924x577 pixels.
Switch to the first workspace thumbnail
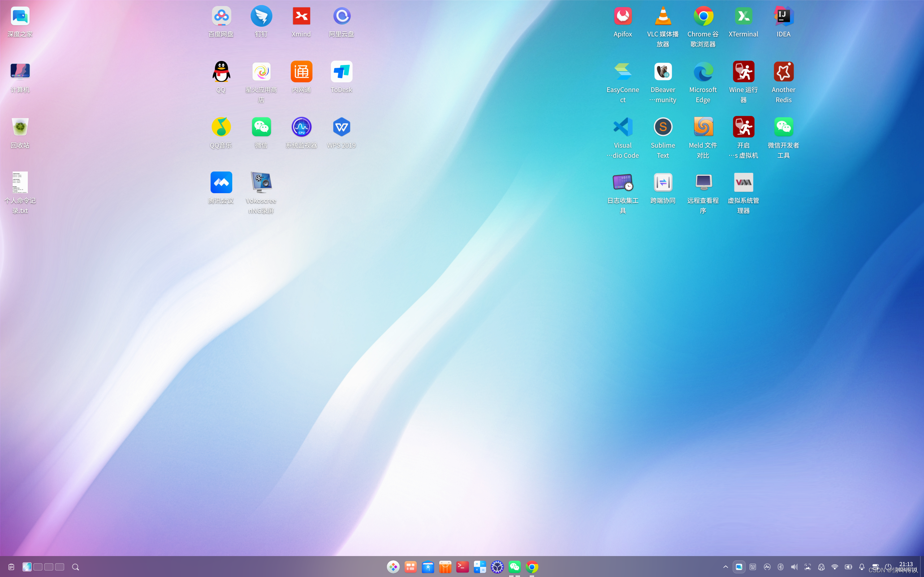pos(27,567)
